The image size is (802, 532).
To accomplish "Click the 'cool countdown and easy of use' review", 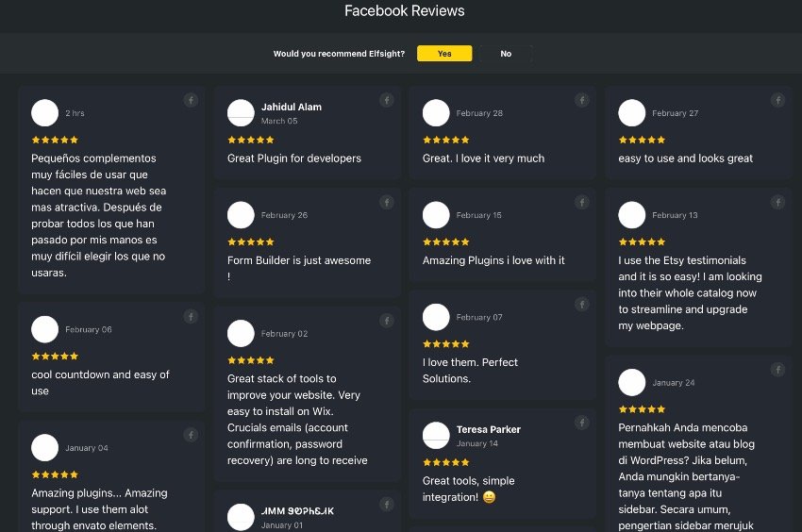I will tap(100, 383).
